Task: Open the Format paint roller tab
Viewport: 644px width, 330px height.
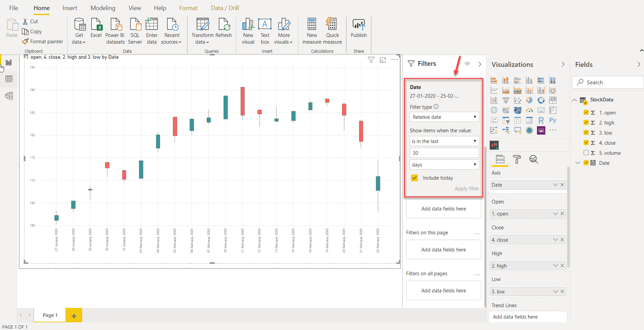Action: 517,159
